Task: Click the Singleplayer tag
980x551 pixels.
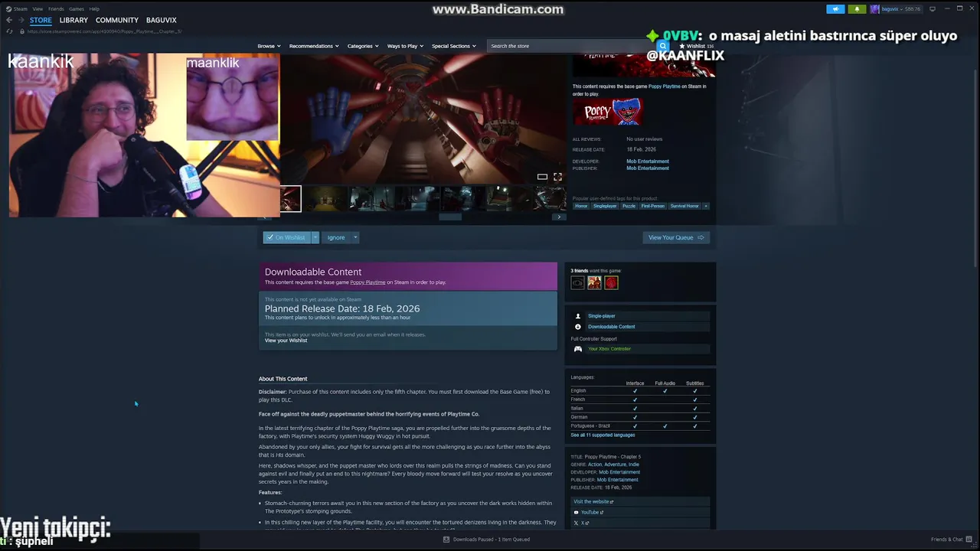Action: click(x=605, y=206)
